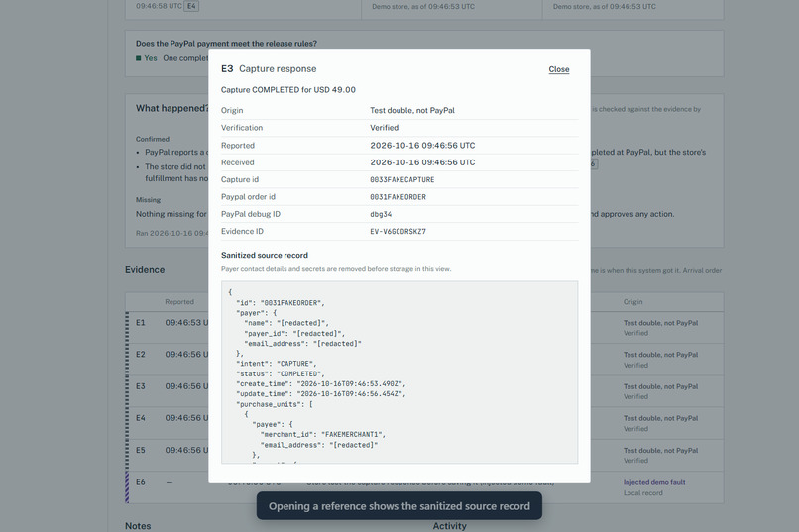Click the 'Notes' section heading

click(138, 526)
